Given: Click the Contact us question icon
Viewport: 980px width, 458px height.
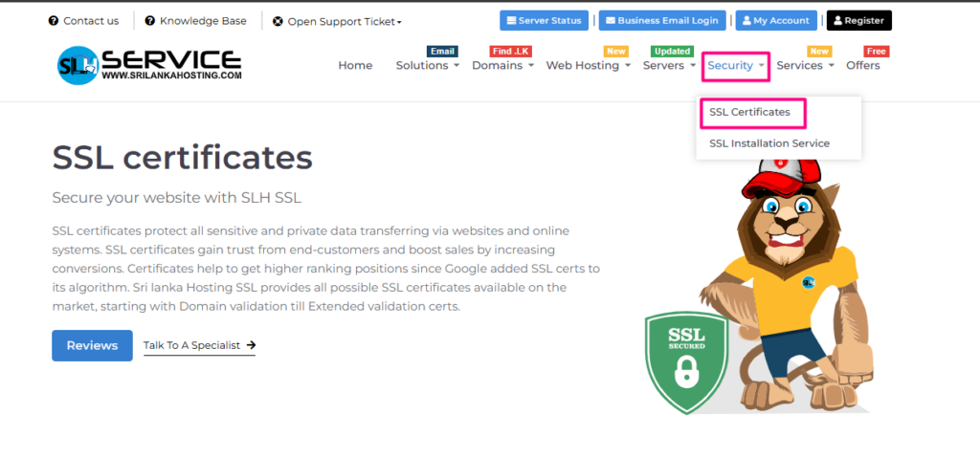Looking at the screenshot, I should point(54,21).
